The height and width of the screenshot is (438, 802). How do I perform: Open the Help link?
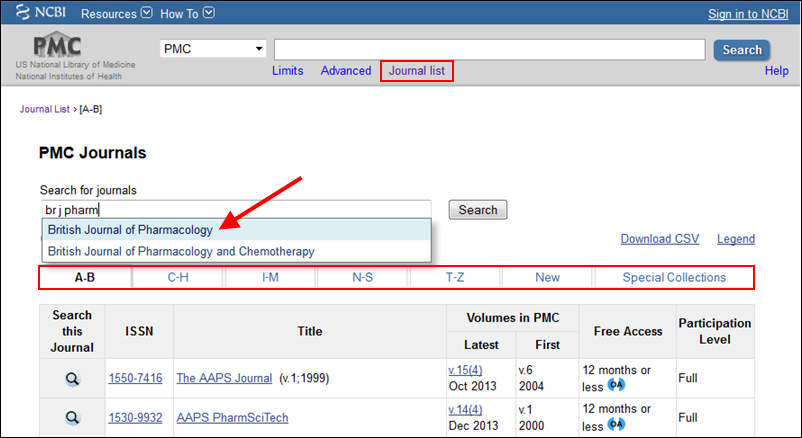click(x=776, y=71)
